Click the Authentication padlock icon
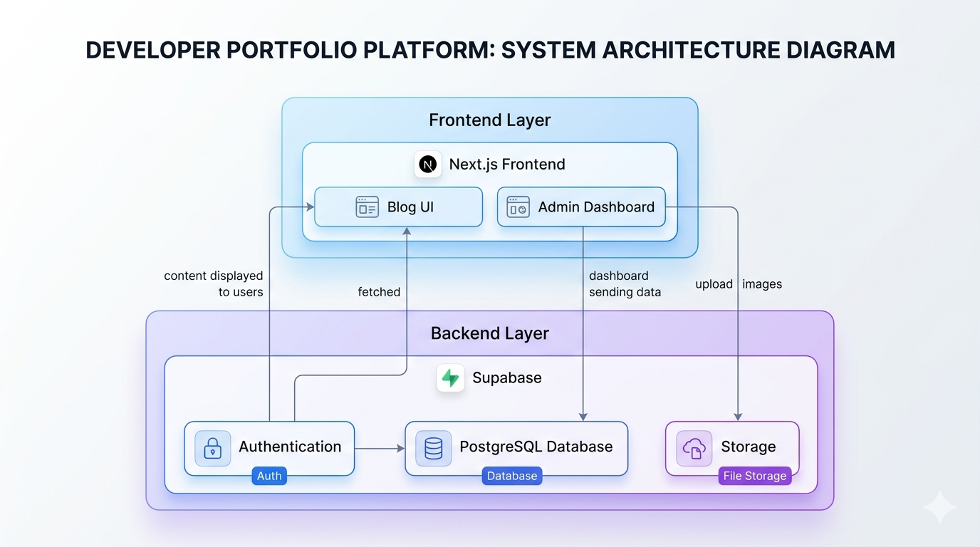Image resolution: width=980 pixels, height=547 pixels. 212,448
